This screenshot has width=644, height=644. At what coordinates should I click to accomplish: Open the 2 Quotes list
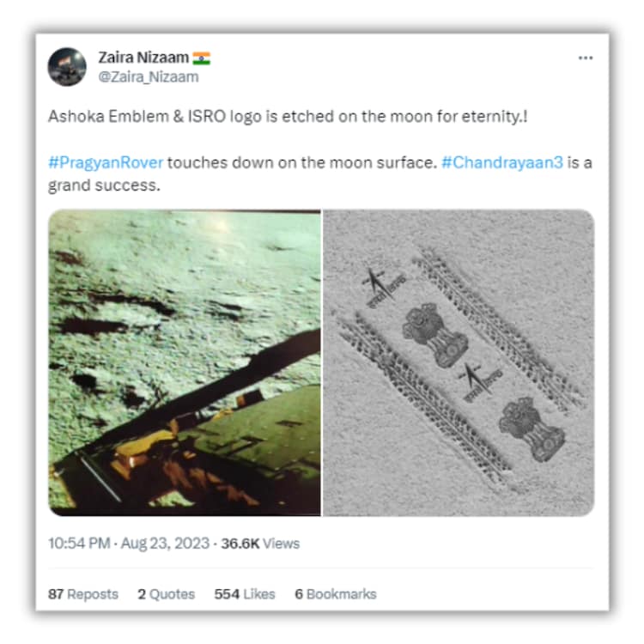coord(166,594)
